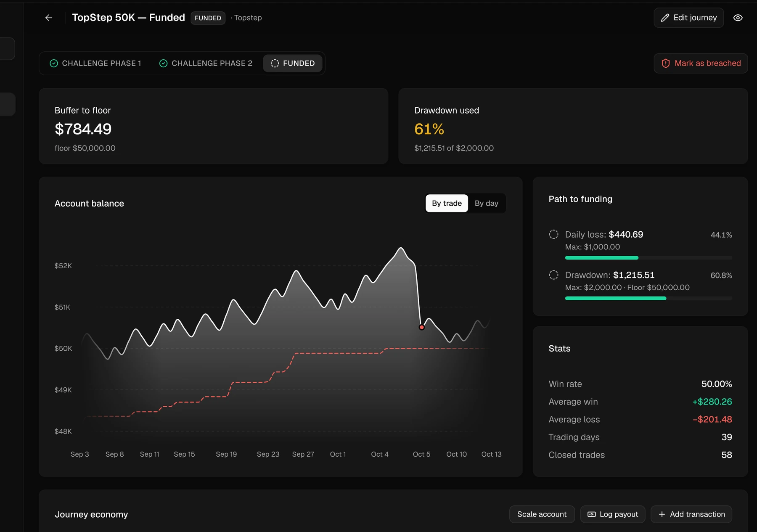The width and height of the screenshot is (757, 532).
Task: Click the Scale account button
Action: pos(542,514)
